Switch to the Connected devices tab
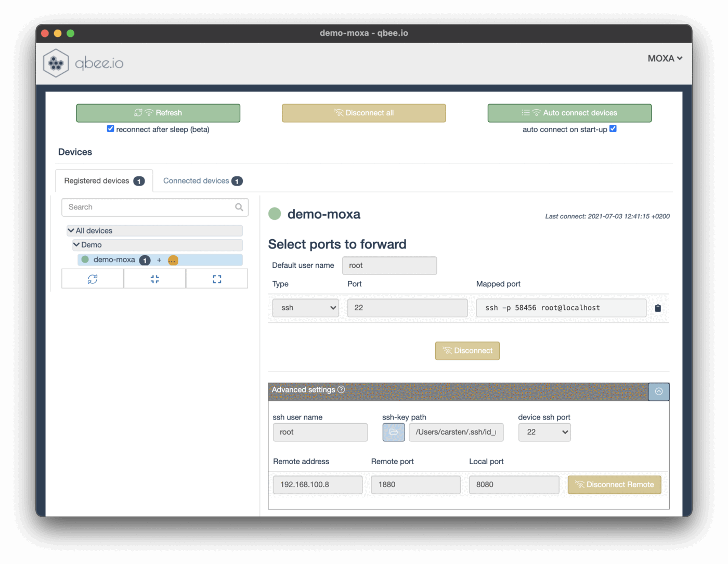 202,181
